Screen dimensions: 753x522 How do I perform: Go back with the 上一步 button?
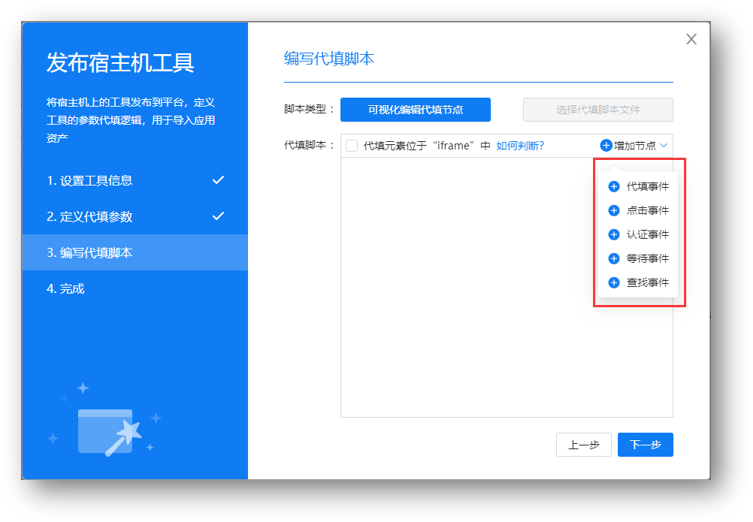pyautogui.click(x=583, y=444)
